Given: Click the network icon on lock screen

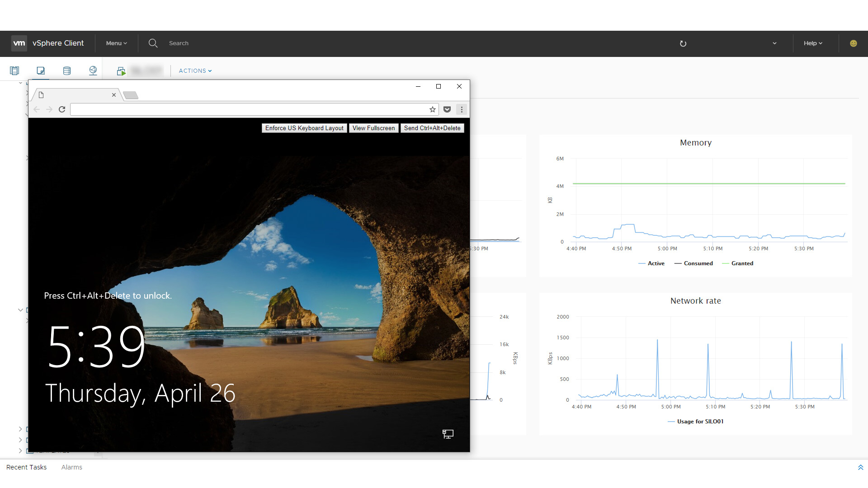Looking at the screenshot, I should coord(448,434).
